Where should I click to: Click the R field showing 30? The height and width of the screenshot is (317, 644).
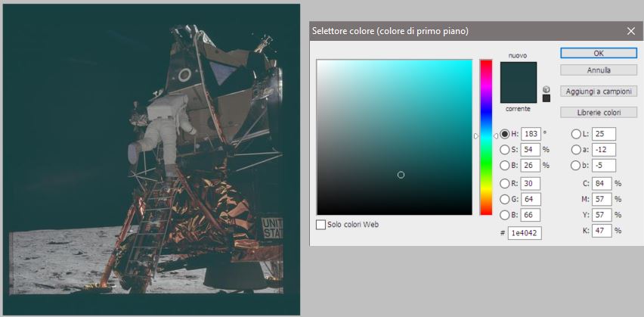(x=531, y=183)
